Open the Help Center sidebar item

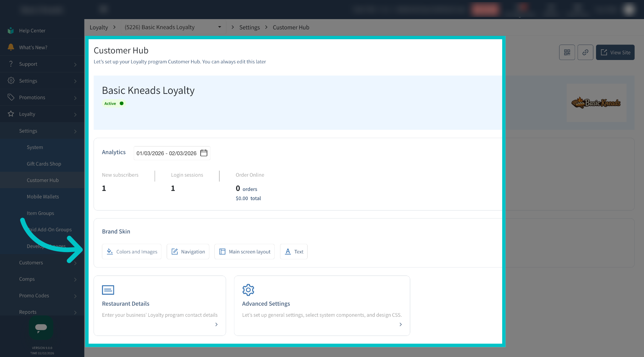click(42, 31)
